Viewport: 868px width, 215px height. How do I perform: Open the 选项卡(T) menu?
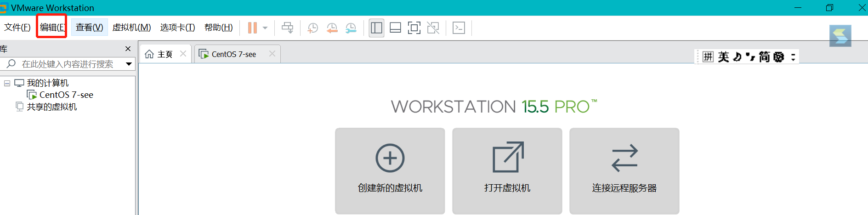click(x=177, y=28)
